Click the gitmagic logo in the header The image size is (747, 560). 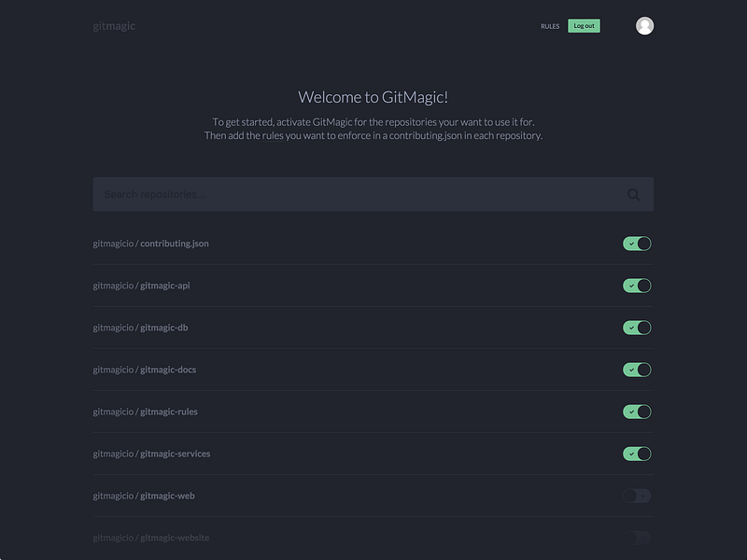pyautogui.click(x=112, y=25)
